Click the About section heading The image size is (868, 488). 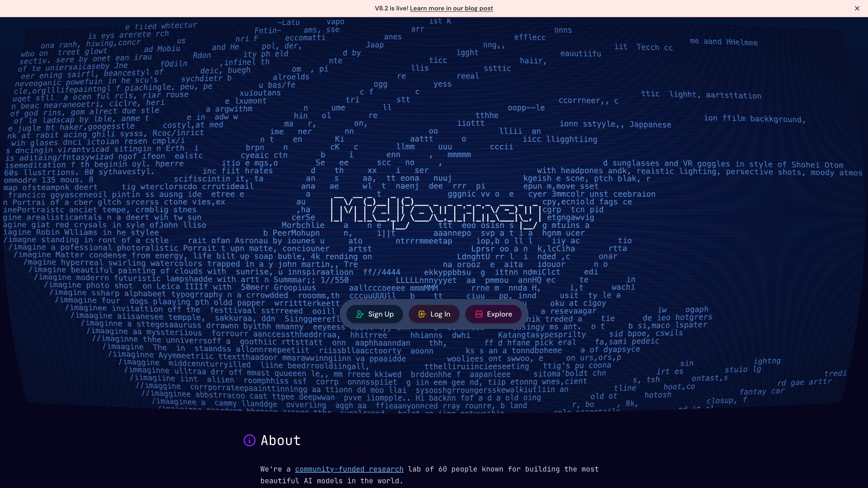pyautogui.click(x=281, y=441)
